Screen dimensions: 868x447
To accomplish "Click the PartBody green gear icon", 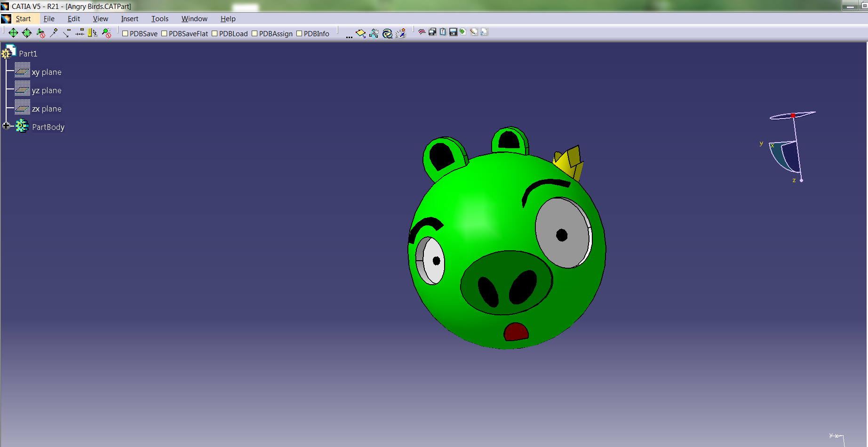I will 22,126.
